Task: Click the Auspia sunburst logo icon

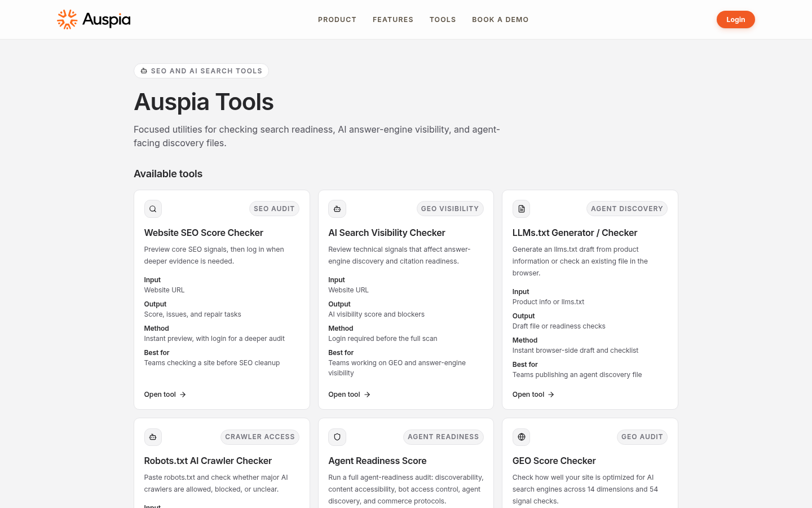Action: tap(67, 19)
